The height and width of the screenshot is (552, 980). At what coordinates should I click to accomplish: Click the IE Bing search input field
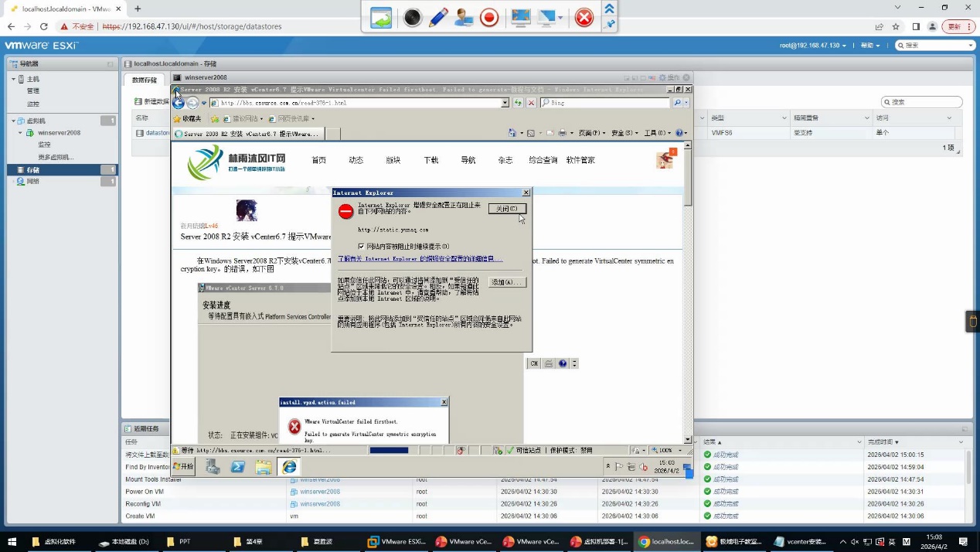click(x=605, y=103)
